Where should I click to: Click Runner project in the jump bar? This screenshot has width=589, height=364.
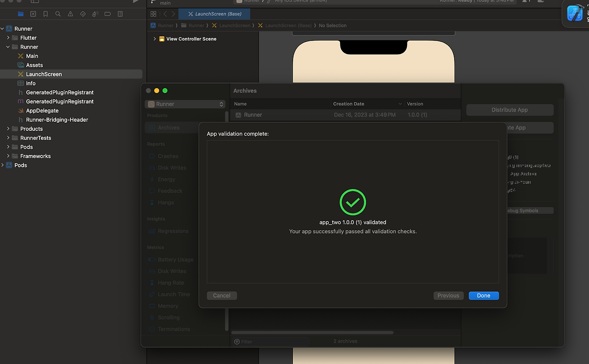coord(162,26)
